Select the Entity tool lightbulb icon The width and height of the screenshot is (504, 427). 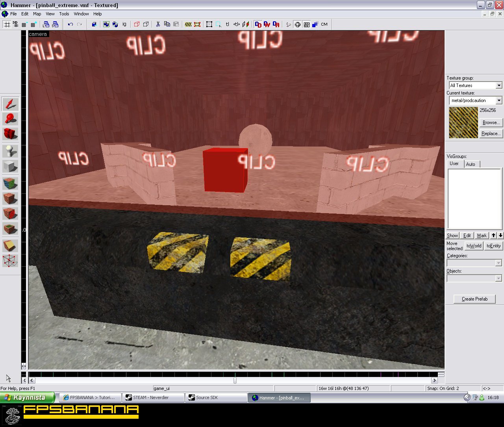pos(10,151)
